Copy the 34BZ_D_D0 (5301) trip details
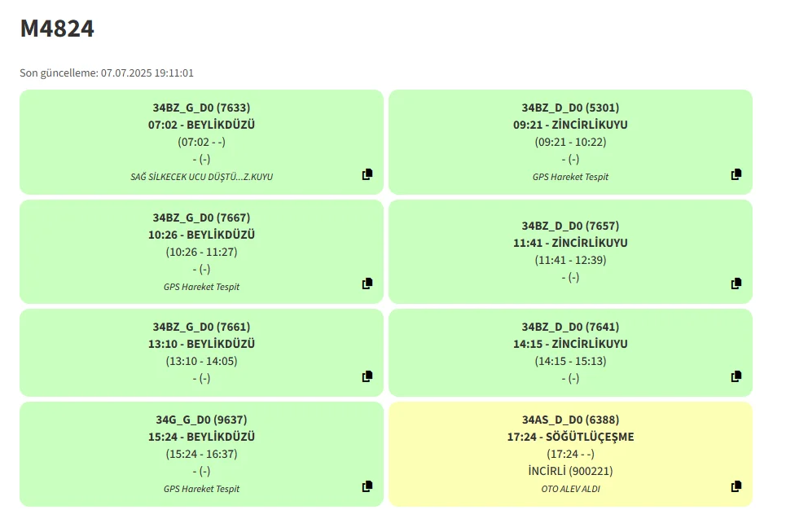 [736, 174]
